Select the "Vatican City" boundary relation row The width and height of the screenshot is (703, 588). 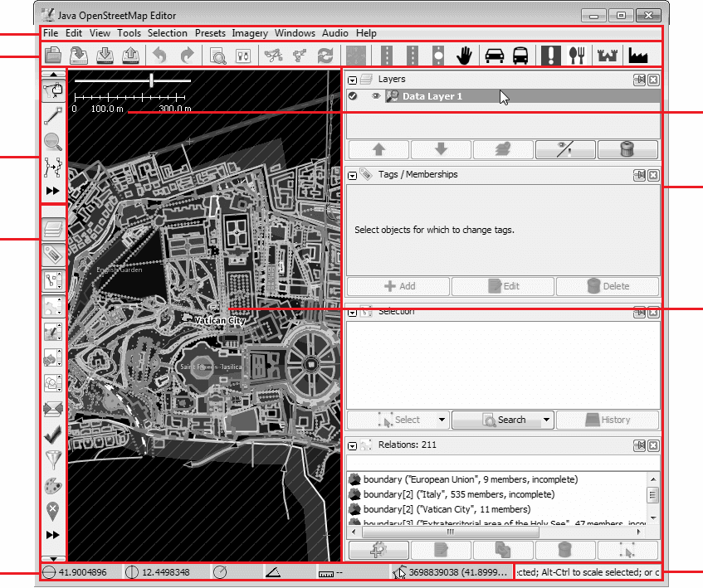pos(496,509)
